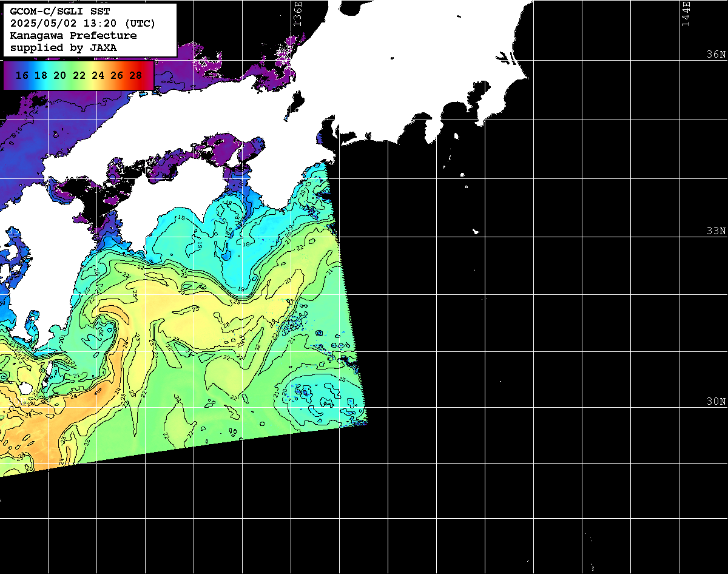The image size is (728, 574).
Task: Click the 136E longitude label
Action: point(297,13)
